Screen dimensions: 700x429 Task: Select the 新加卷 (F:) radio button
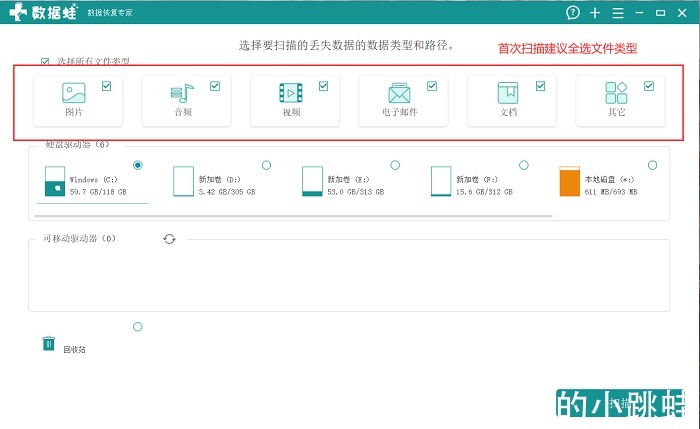pos(524,165)
